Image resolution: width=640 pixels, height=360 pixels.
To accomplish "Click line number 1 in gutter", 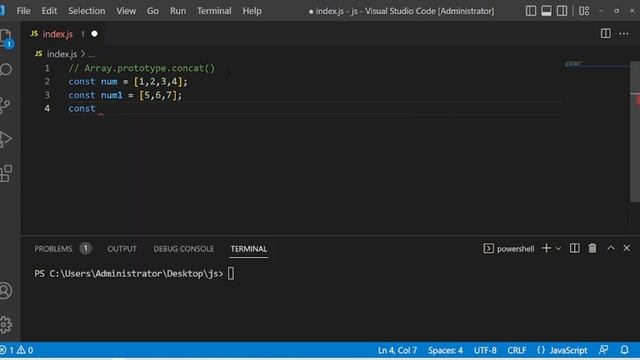I will tap(47, 68).
